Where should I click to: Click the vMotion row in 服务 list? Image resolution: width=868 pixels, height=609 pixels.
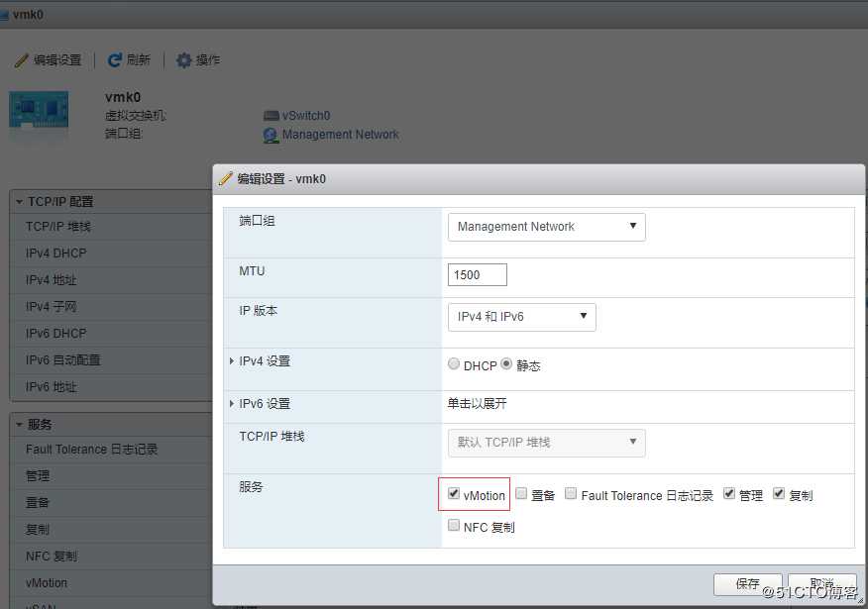click(111, 583)
